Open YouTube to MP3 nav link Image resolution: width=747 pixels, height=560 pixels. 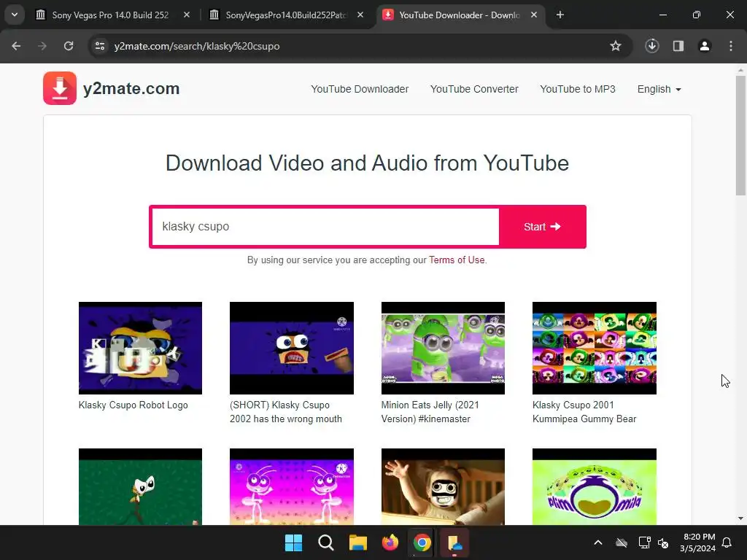point(578,89)
